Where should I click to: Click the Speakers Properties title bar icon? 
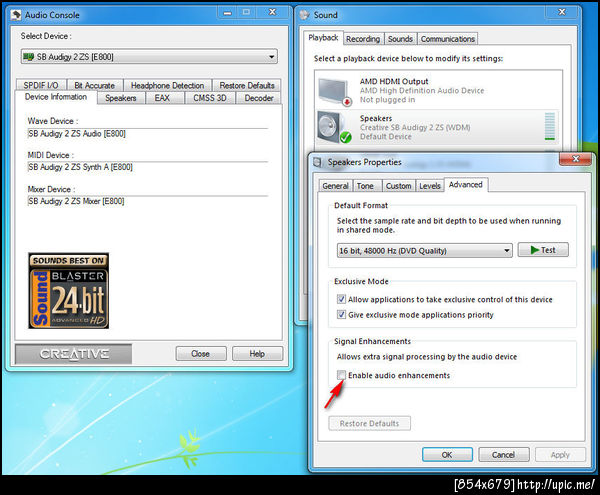(318, 162)
